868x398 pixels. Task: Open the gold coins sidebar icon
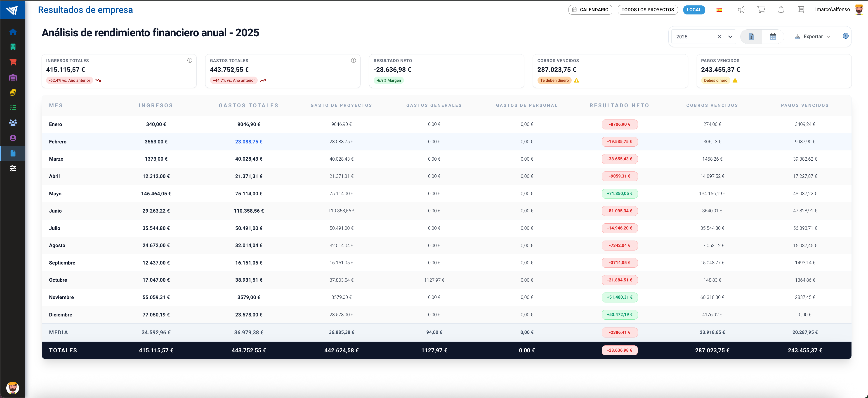[13, 92]
